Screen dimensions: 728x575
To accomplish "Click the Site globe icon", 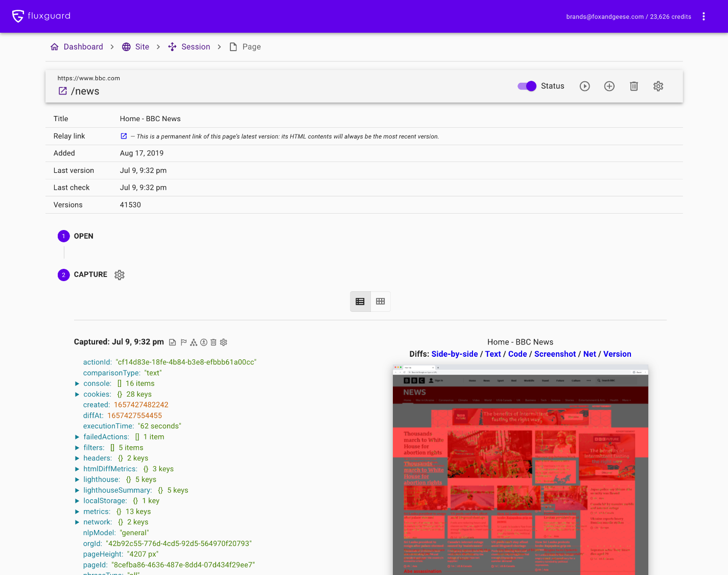I will pyautogui.click(x=126, y=47).
